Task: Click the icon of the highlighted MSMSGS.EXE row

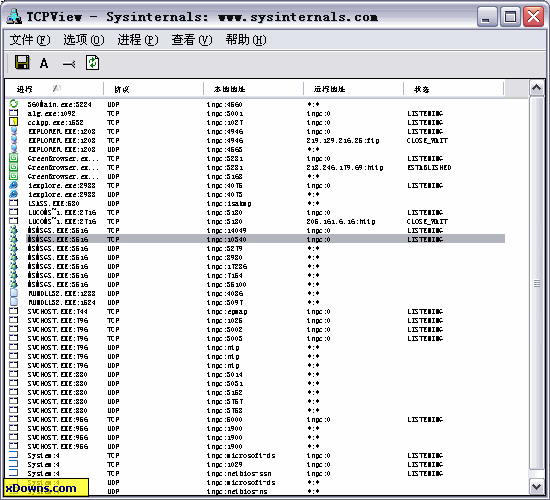Action: pyautogui.click(x=13, y=239)
